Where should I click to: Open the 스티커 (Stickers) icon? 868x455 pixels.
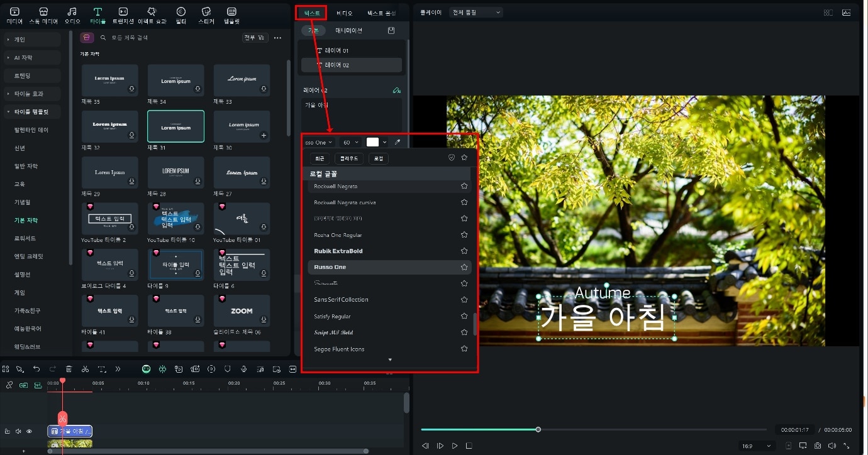(x=206, y=11)
